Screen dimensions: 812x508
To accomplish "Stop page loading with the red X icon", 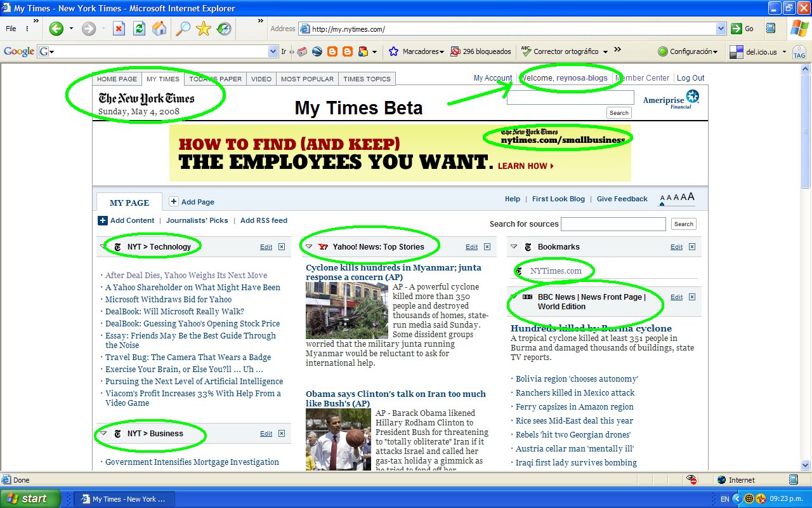I will (x=119, y=29).
